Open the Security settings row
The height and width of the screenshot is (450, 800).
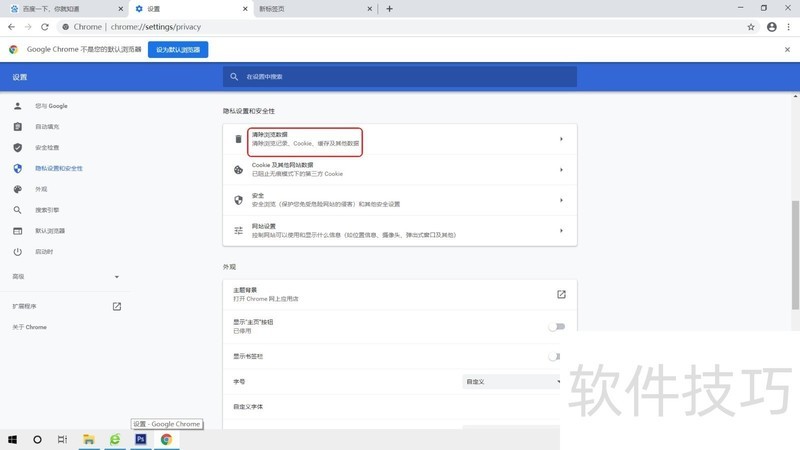tap(399, 200)
